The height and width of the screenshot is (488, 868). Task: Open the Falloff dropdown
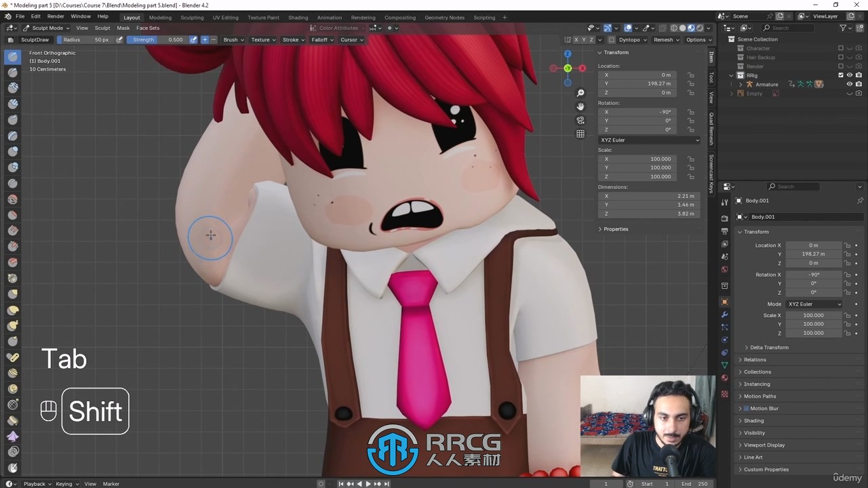pyautogui.click(x=322, y=39)
